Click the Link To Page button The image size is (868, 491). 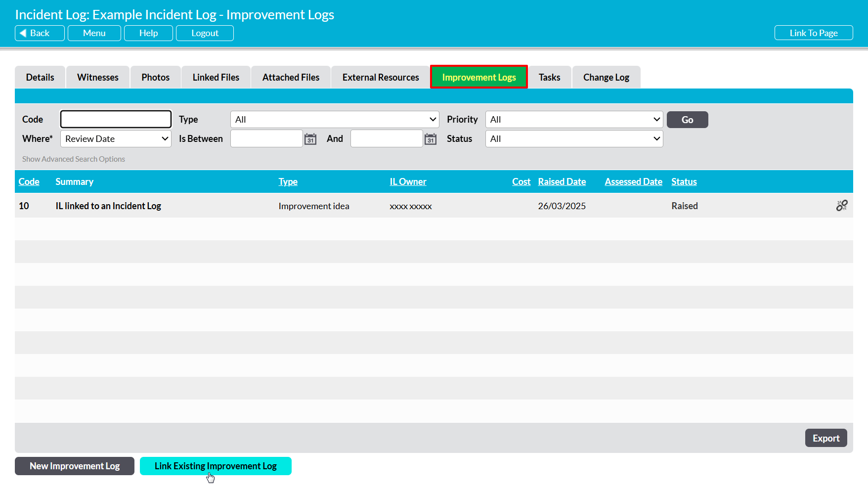(814, 33)
